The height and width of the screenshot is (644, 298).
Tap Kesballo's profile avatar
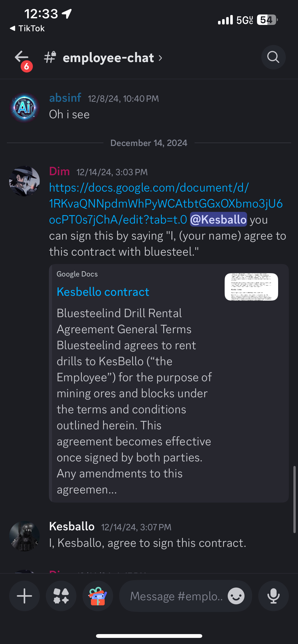coord(24,536)
